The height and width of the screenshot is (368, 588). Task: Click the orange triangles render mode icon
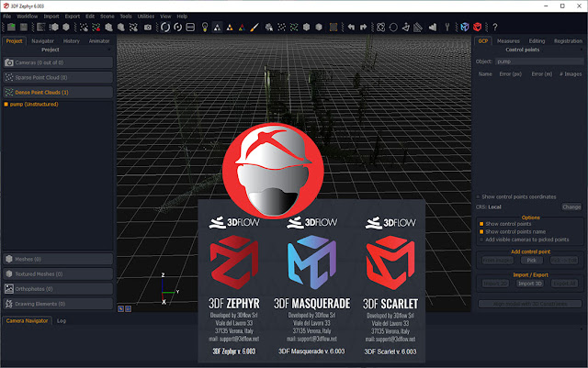(x=230, y=28)
